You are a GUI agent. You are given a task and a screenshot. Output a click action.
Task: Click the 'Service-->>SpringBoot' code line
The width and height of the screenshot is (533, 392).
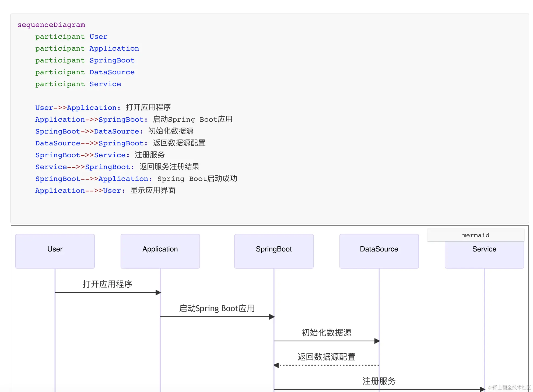click(117, 167)
